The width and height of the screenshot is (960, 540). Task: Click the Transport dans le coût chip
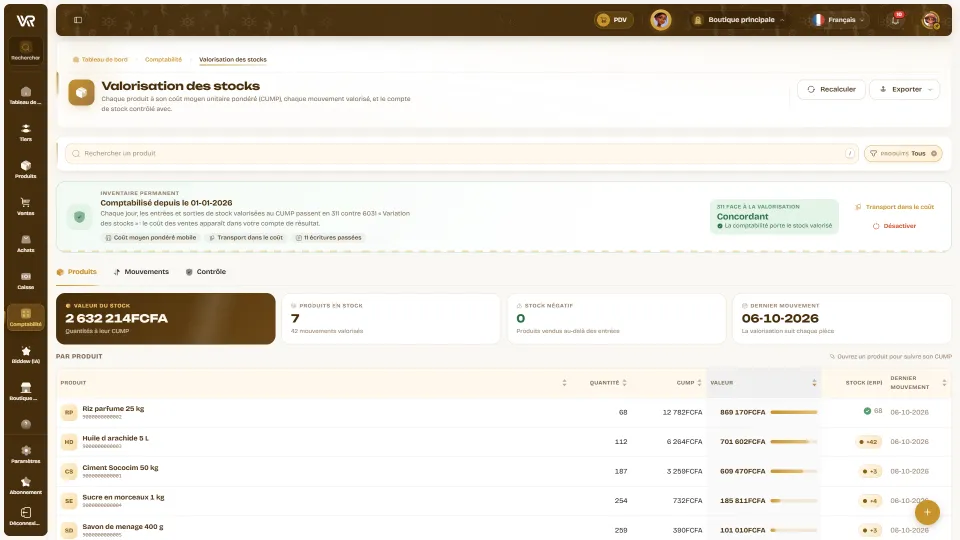pyautogui.click(x=246, y=238)
